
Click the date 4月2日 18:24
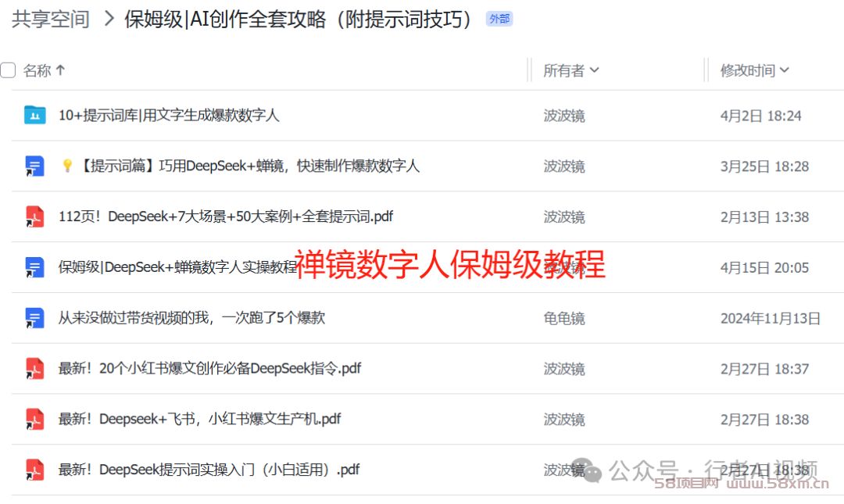click(x=760, y=116)
